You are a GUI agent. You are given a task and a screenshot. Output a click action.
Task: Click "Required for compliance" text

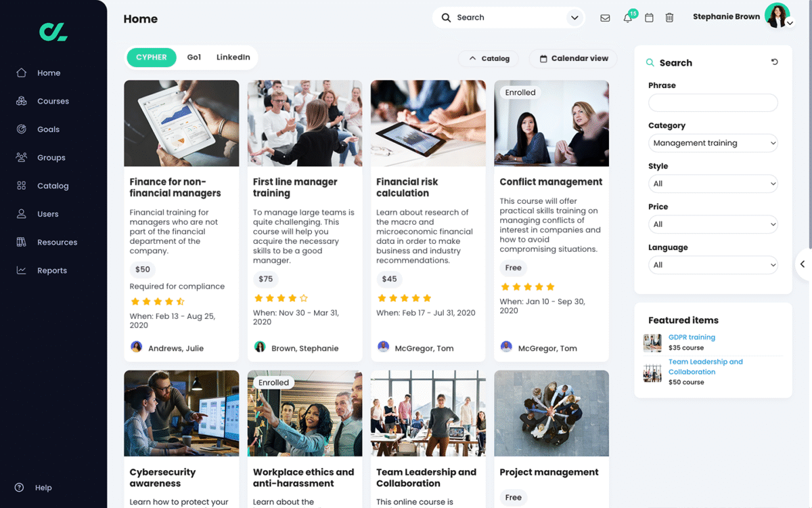pyautogui.click(x=177, y=287)
